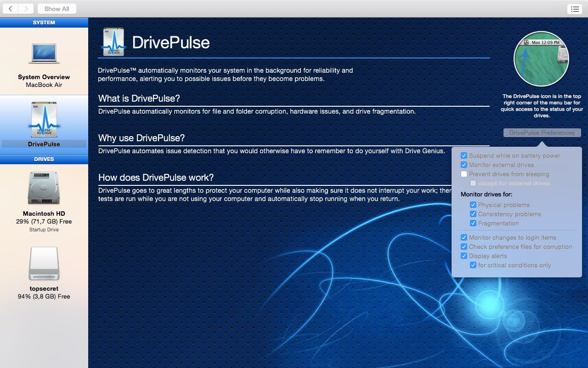Screen dimensions: 588x368
Task: Click the 'Why use DrivePulse?' heading
Action: (141, 138)
